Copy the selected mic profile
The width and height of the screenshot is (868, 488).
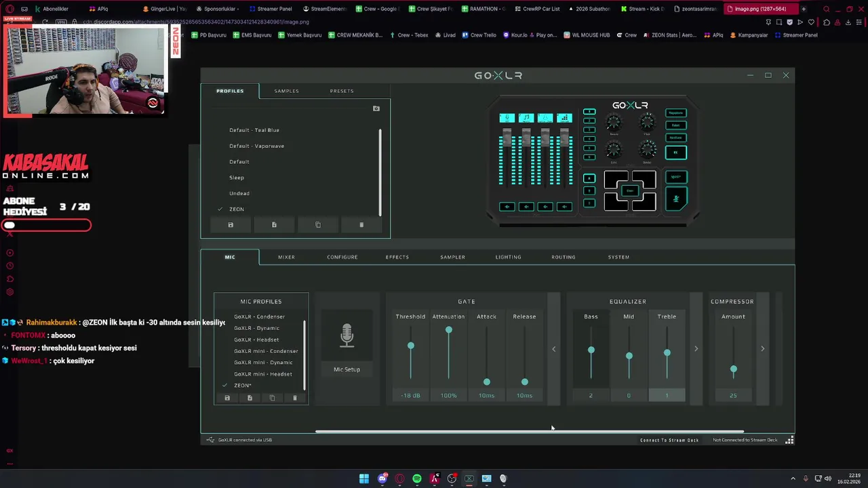coord(272,398)
